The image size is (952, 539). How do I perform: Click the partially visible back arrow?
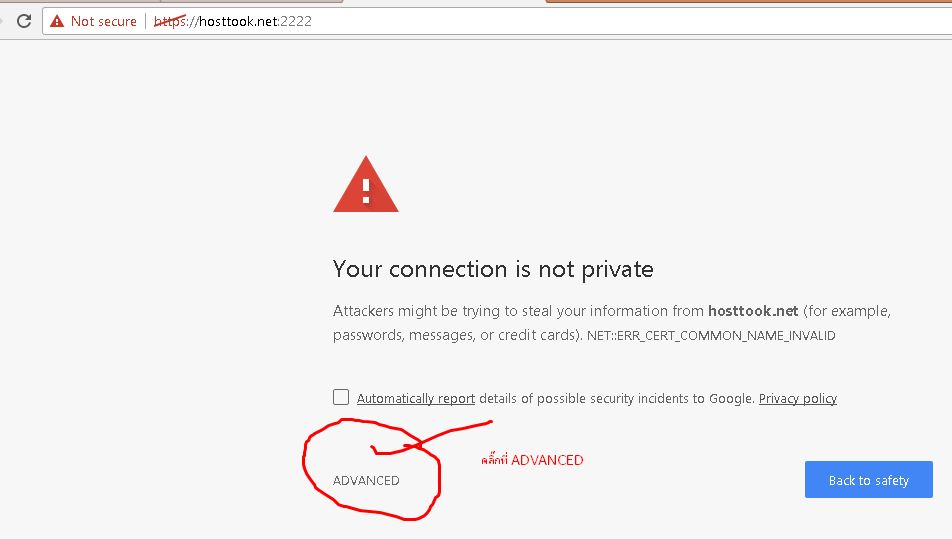(2, 21)
